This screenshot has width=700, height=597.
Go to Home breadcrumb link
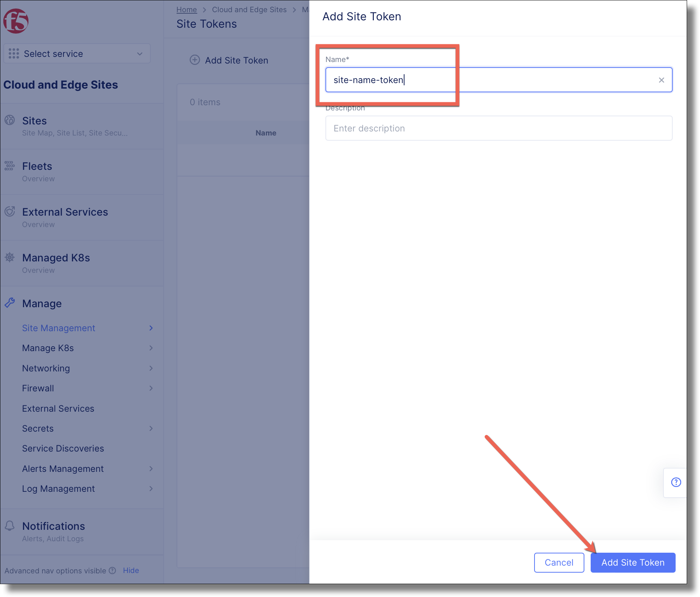pos(187,10)
